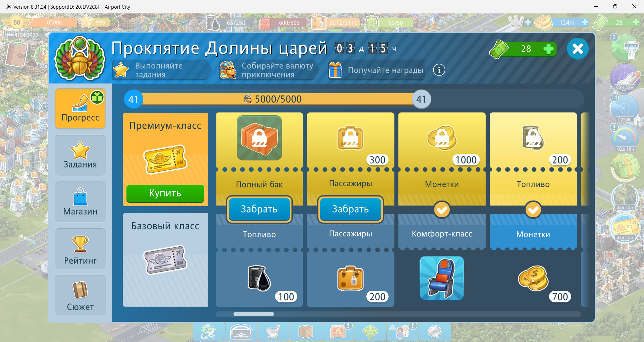Image resolution: width=644 pixels, height=342 pixels.
Task: Click the locked premium Монетки coins
Action: point(442,138)
